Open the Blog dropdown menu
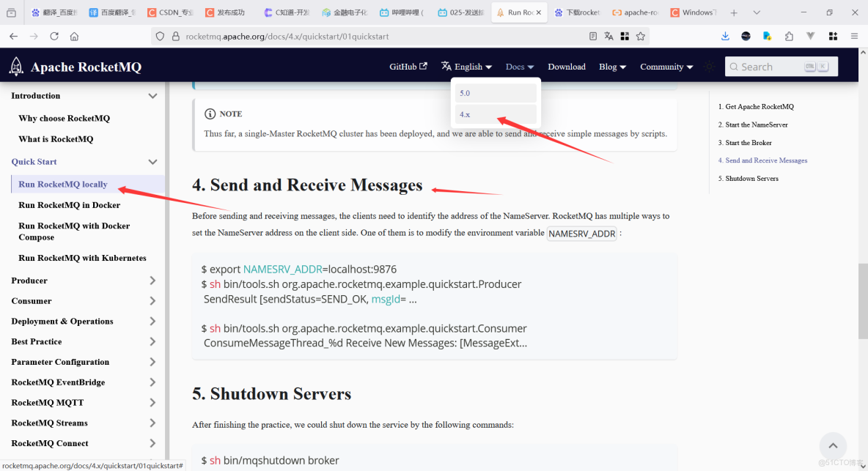Viewport: 868px width, 471px height. [x=612, y=67]
